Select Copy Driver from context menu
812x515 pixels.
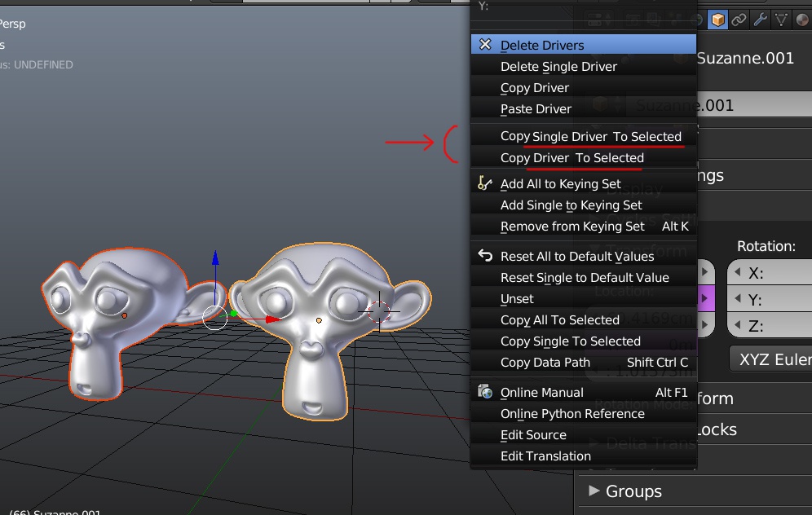coord(584,88)
